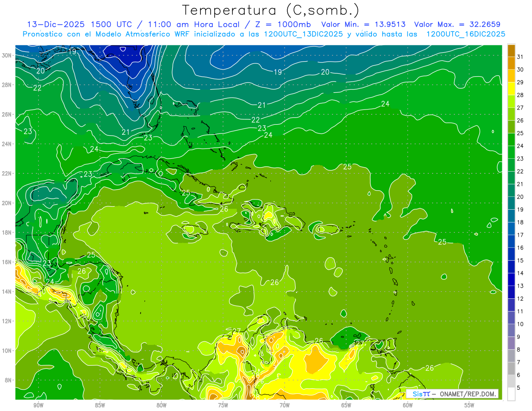Click the '27' contour label over Colombia
Image resolution: width=532 pixels, height=411 pixels.
(236, 331)
